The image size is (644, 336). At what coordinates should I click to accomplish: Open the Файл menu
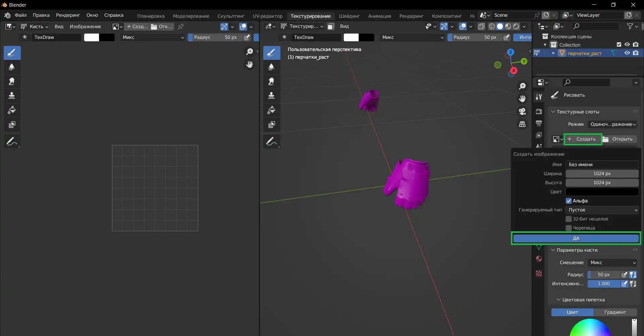point(20,15)
